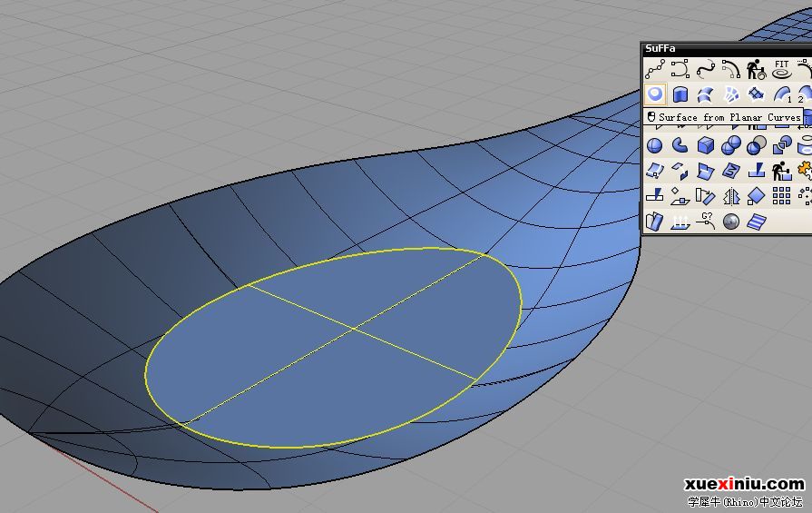Screen dimensions: 812x513
Task: Click the Rebuild Surface worker icon
Action: click(781, 171)
